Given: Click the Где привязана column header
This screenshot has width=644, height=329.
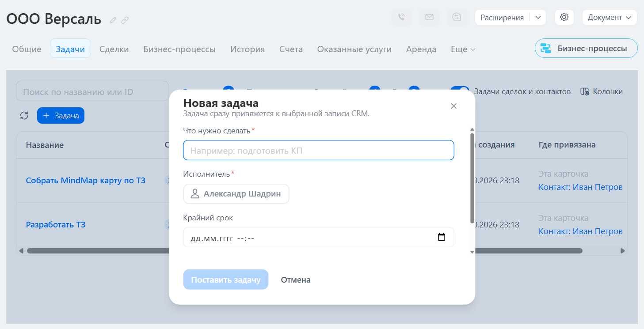Looking at the screenshot, I should click(567, 145).
